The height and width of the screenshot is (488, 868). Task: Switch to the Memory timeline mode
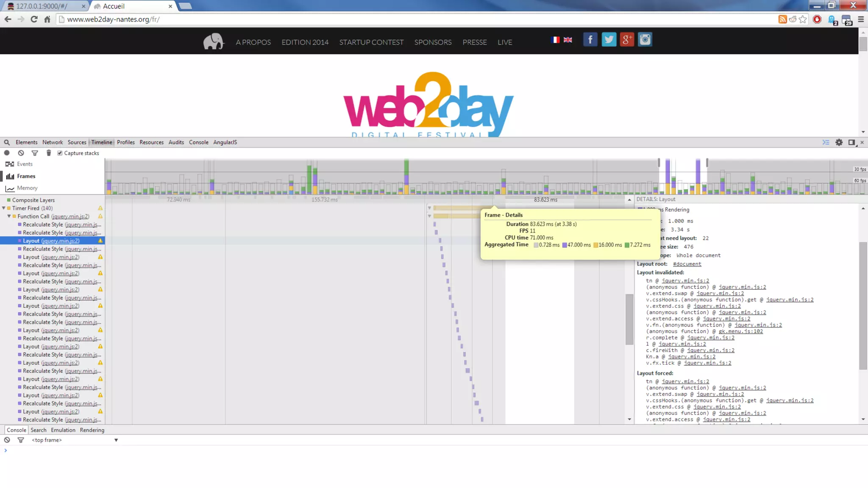27,188
